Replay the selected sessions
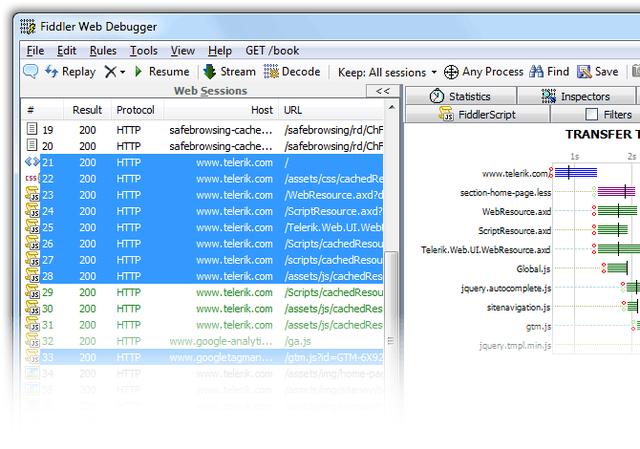The image size is (640, 449). coord(70,71)
